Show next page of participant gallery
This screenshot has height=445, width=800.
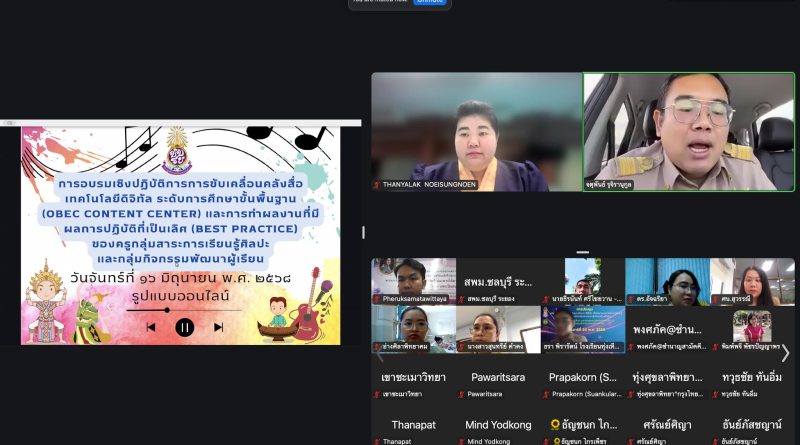coord(785,352)
